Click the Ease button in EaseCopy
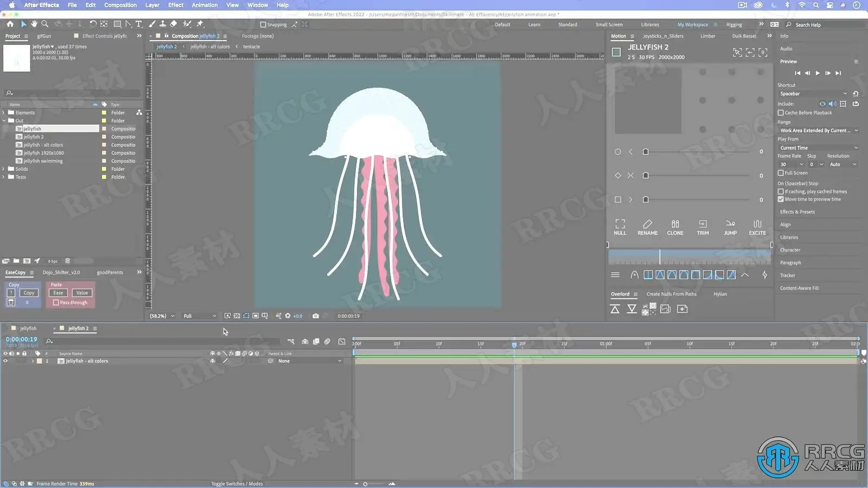868x488 pixels. point(58,293)
